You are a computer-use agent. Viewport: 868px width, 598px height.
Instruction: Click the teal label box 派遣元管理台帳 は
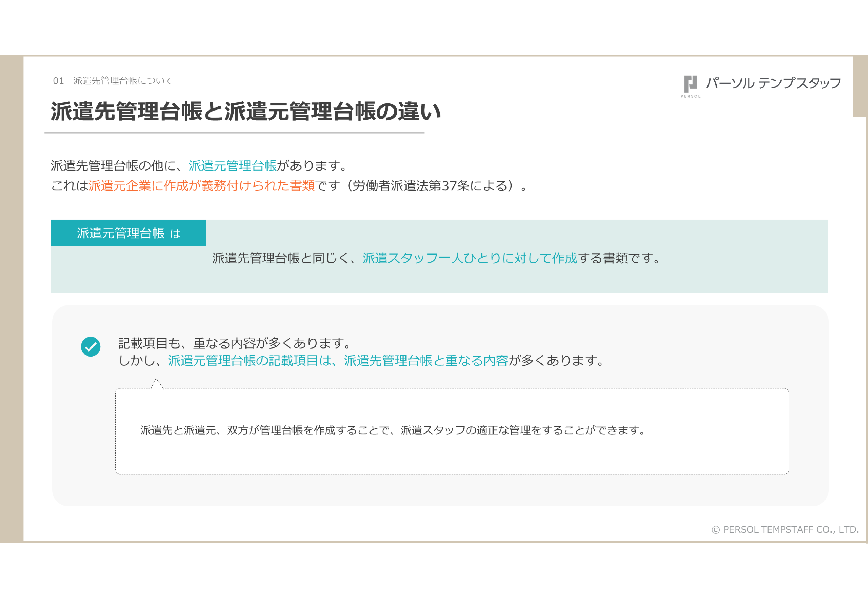click(x=129, y=233)
